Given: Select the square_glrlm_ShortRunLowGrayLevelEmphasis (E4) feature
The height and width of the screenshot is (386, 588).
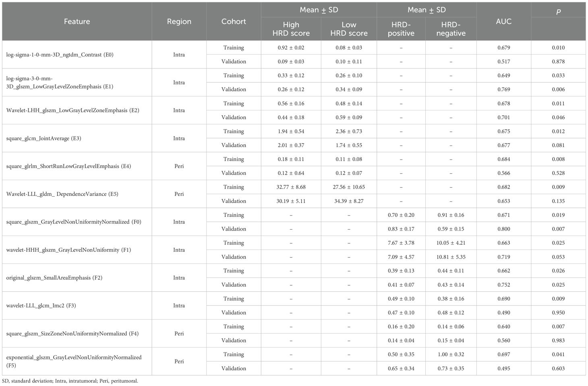Looking at the screenshot, I should (x=68, y=166).
